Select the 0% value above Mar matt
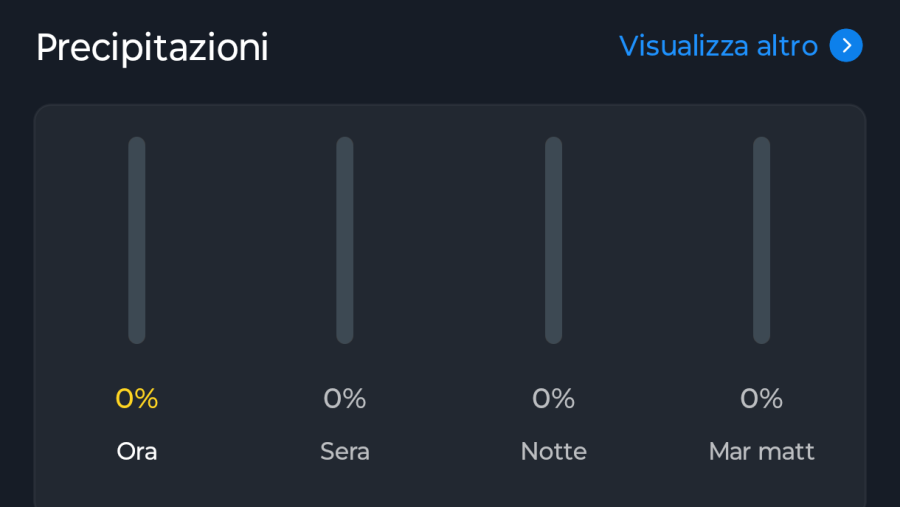The width and height of the screenshot is (900, 507). (761, 398)
